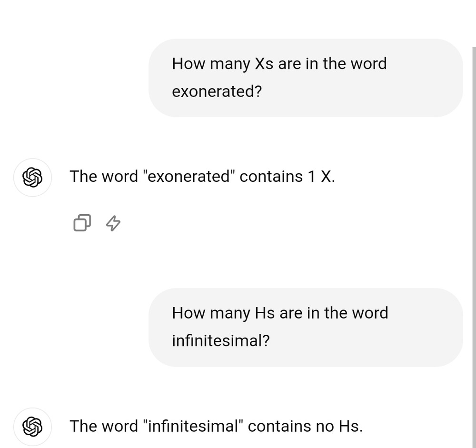Click the word 'exonerated?' in the first question
Screen dimensions: 476x448
coord(217,91)
